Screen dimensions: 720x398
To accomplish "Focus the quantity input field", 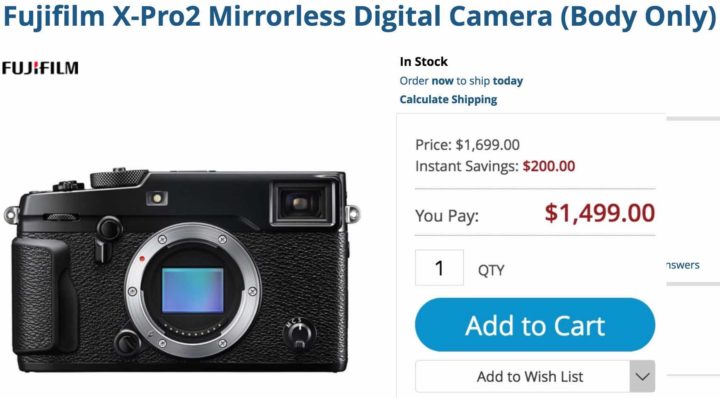I will point(439,268).
